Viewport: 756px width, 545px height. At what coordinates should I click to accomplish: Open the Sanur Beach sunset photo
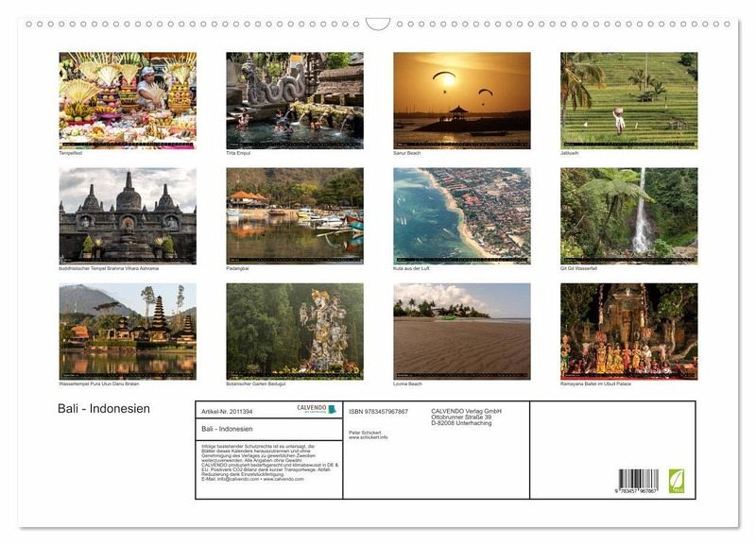(462, 100)
